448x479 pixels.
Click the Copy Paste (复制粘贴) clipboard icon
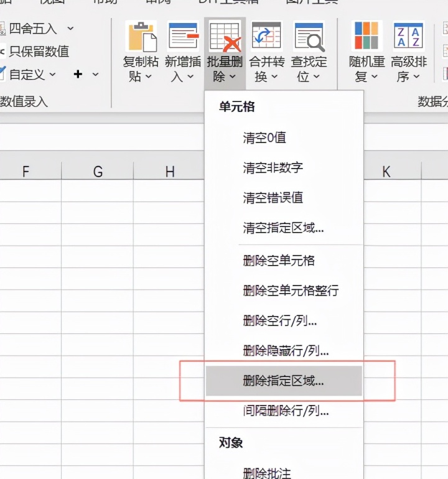click(x=141, y=37)
